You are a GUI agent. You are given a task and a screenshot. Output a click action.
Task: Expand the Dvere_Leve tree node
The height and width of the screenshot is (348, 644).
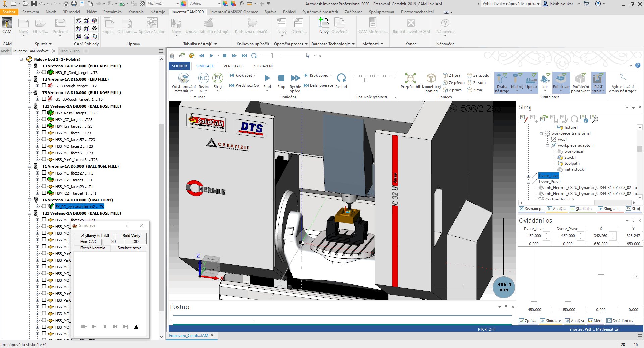coord(529,176)
